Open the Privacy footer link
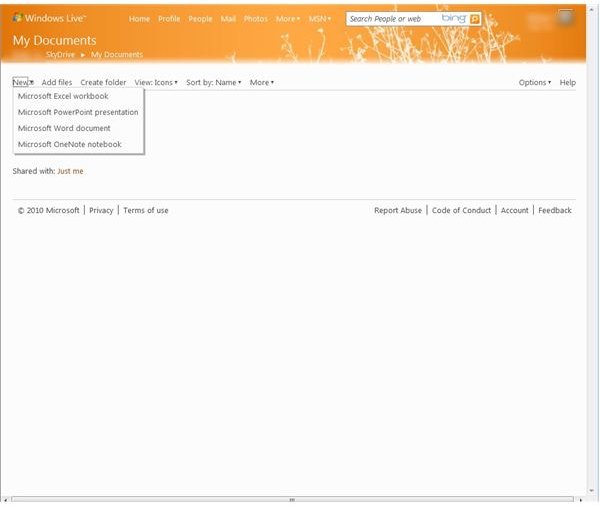This screenshot has height=505, width=600. tap(101, 210)
